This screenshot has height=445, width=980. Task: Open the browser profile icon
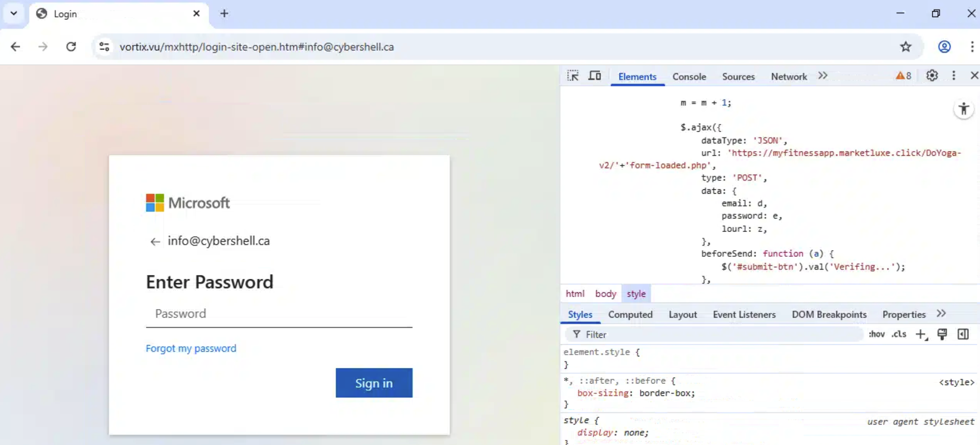[944, 46]
